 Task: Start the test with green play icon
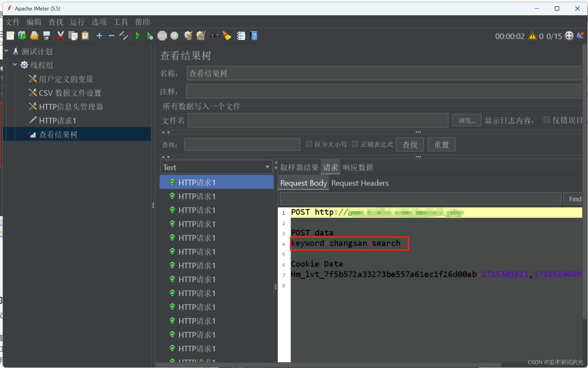tap(138, 36)
